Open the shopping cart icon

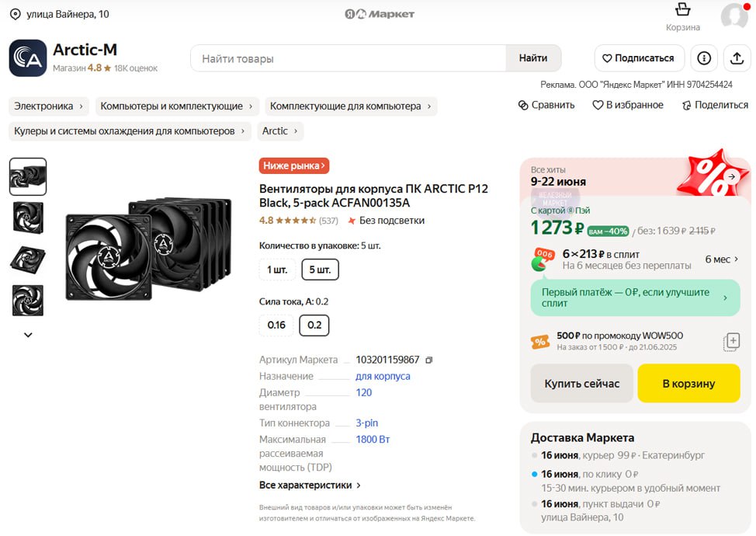click(682, 11)
